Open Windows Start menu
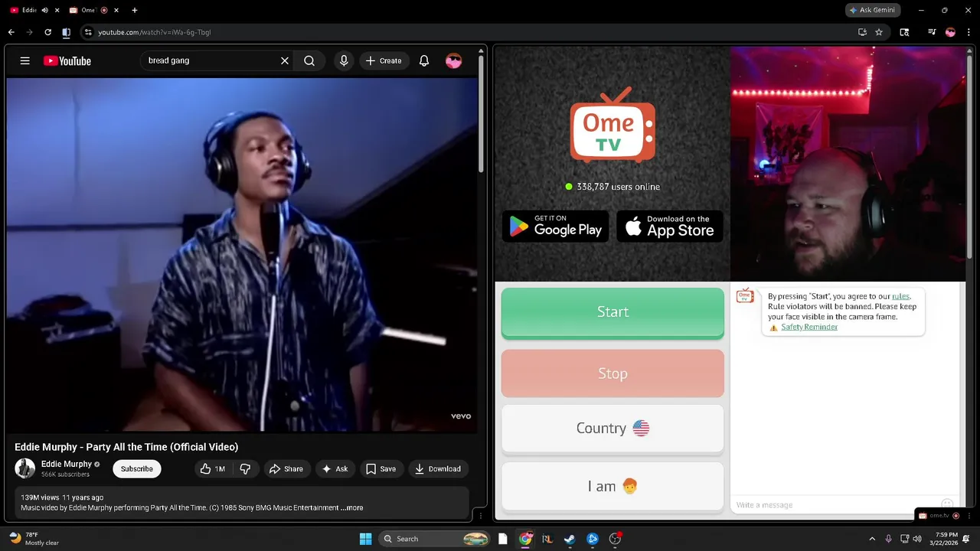Screen dimensions: 980x551 click(x=366, y=539)
